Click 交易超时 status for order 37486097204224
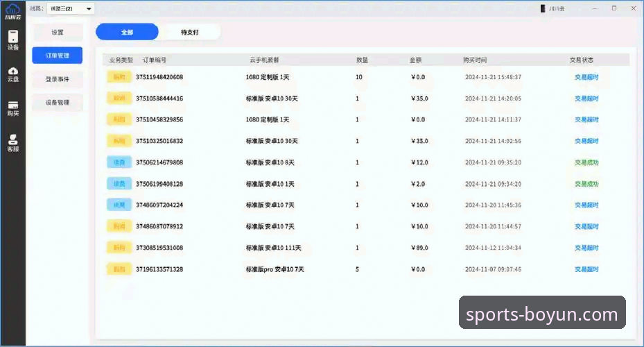644x347 pixels. point(586,205)
